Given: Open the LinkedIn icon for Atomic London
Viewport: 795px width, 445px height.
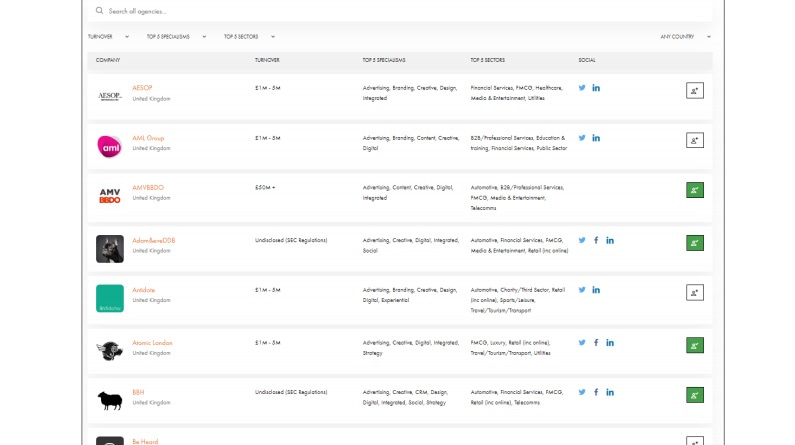Looking at the screenshot, I should point(610,342).
